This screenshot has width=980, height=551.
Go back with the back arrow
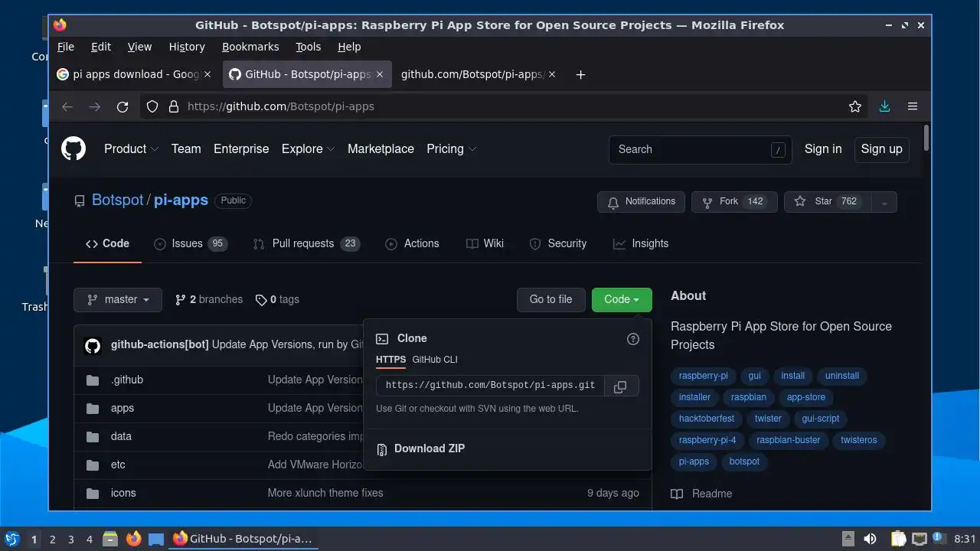coord(67,106)
